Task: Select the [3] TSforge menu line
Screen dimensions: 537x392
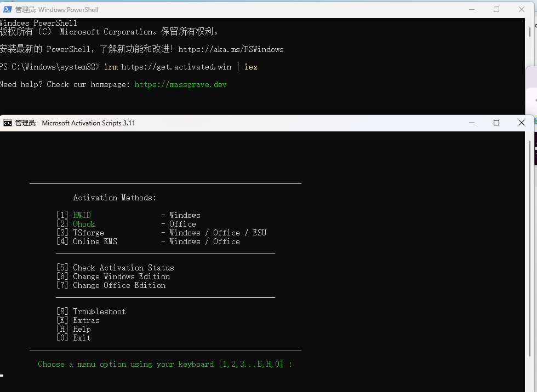Action: click(x=161, y=233)
